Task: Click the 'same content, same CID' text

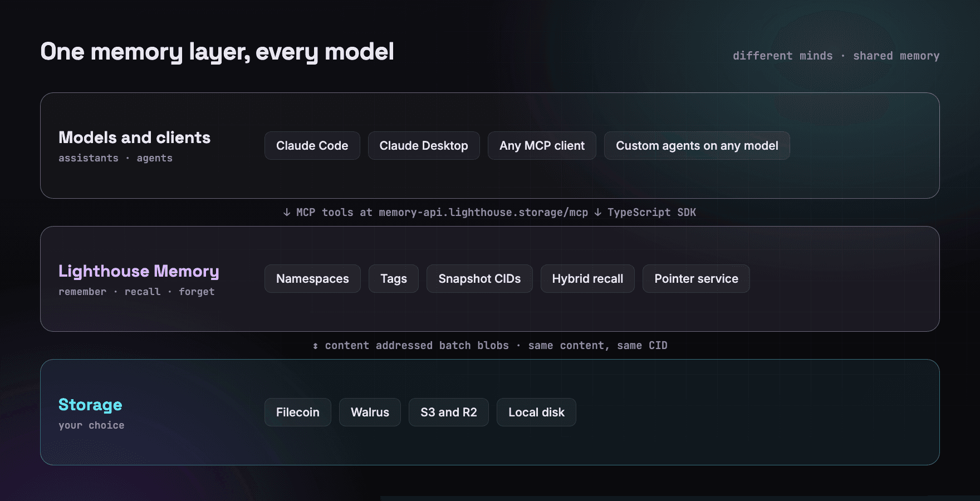Action: pyautogui.click(x=597, y=345)
